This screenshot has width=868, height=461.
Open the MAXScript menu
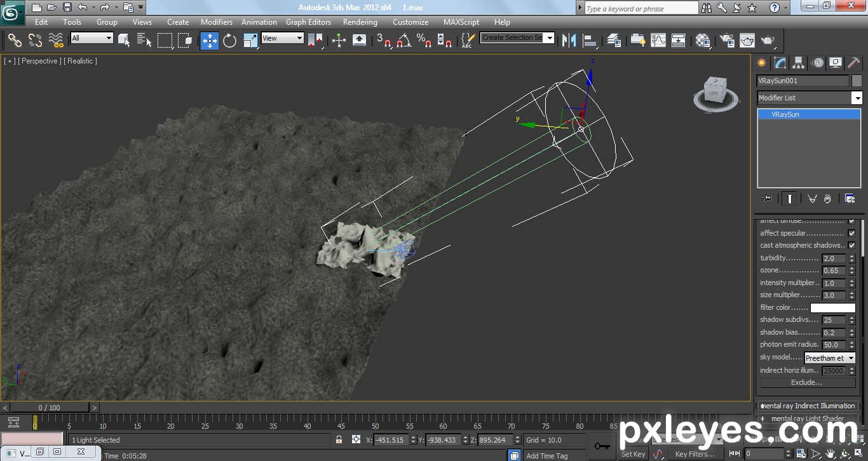(461, 22)
